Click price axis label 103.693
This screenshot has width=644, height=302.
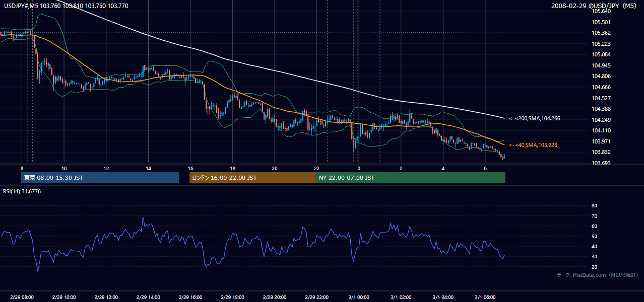pyautogui.click(x=601, y=163)
